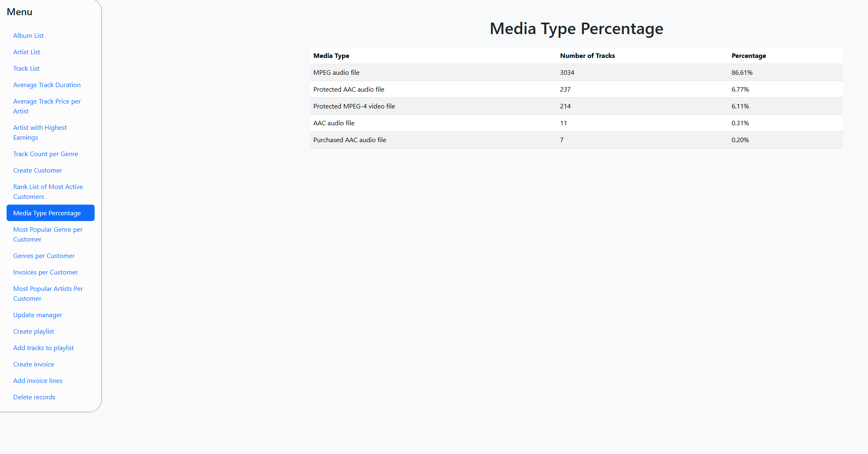View Artist with Highest Earnings

pos(40,132)
